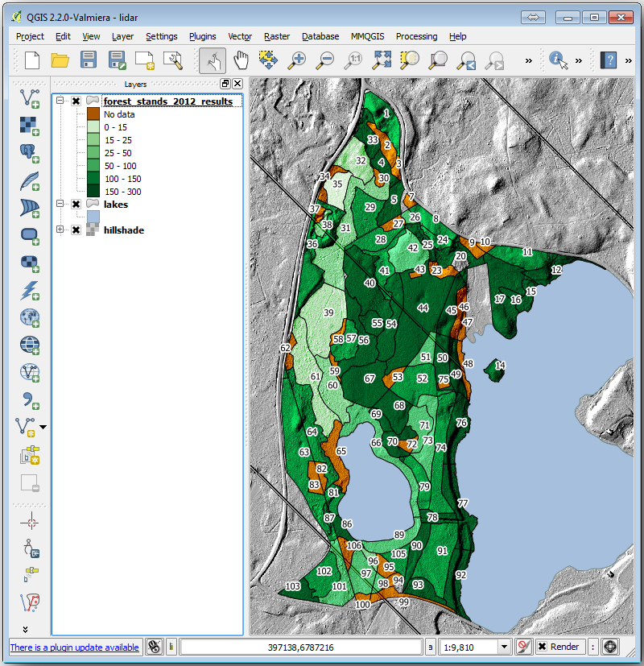Collapse the forest_stands_2012_results legend tree
This screenshot has width=644, height=666.
pyautogui.click(x=60, y=101)
